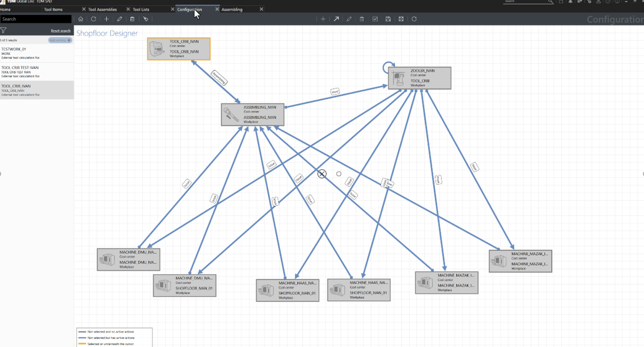Select the TOOL_CRIB_IVAN node on canvas
644x347 pixels.
178,49
